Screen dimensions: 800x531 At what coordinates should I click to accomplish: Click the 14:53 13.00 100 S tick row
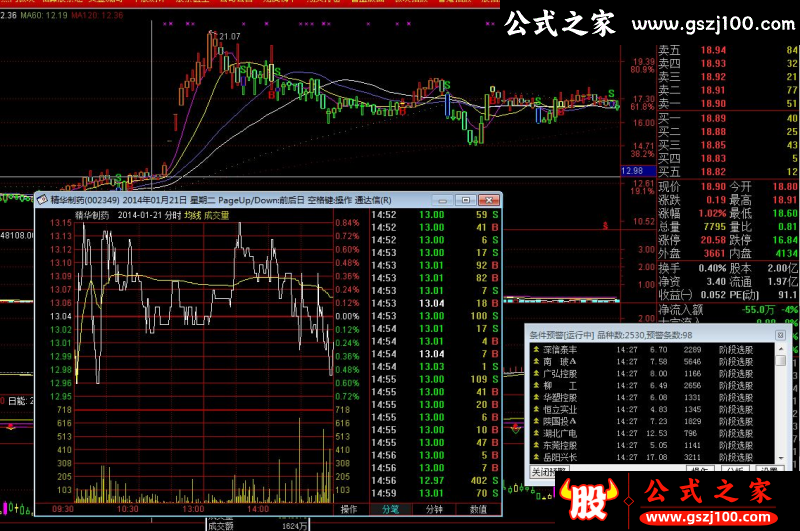pyautogui.click(x=435, y=316)
